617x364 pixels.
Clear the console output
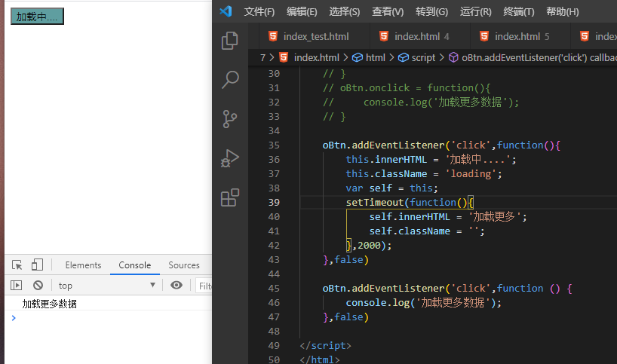pyautogui.click(x=38, y=285)
